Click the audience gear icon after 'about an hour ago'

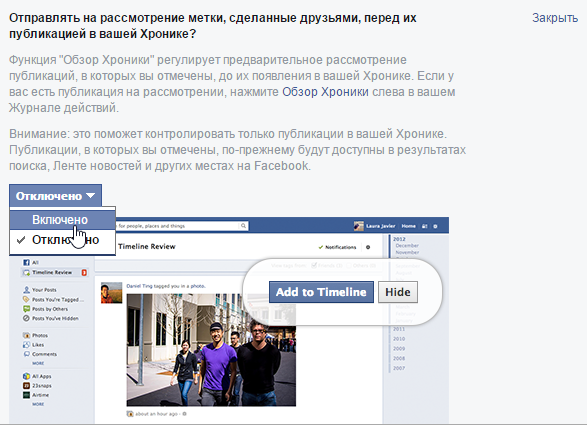[x=185, y=414]
